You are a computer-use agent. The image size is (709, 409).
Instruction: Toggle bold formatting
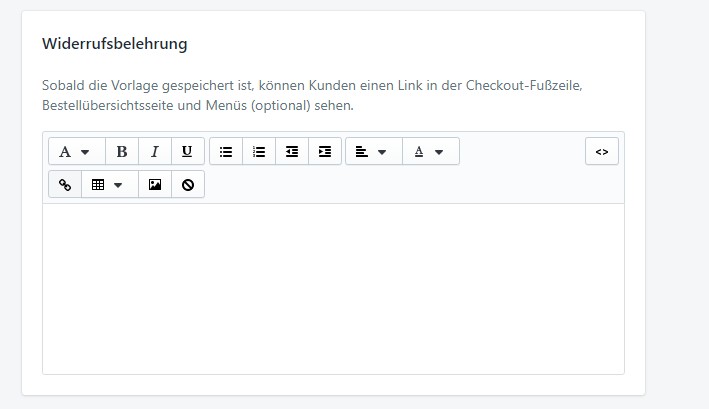(x=122, y=152)
